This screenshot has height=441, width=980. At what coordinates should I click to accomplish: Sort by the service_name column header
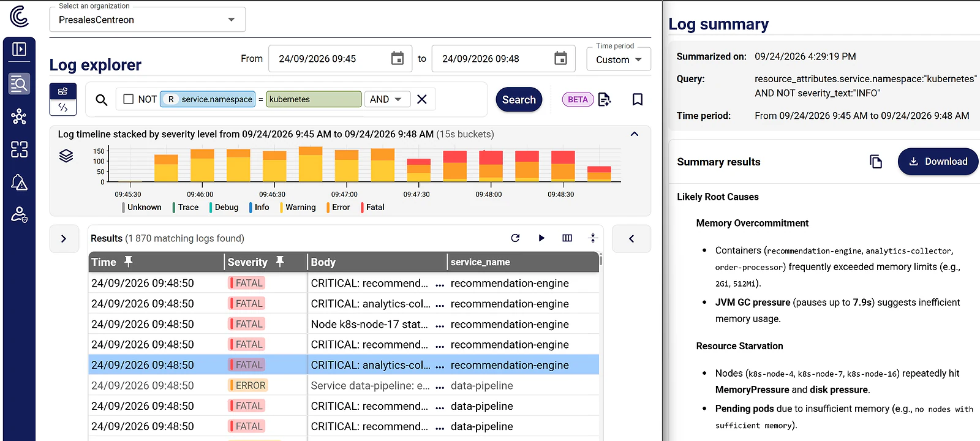pos(480,262)
